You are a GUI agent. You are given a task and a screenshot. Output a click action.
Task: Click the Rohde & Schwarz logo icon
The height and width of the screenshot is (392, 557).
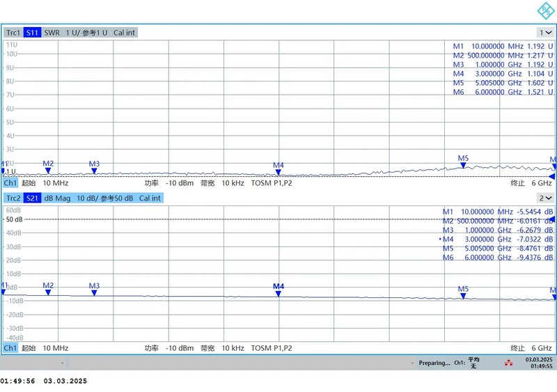pos(546,10)
